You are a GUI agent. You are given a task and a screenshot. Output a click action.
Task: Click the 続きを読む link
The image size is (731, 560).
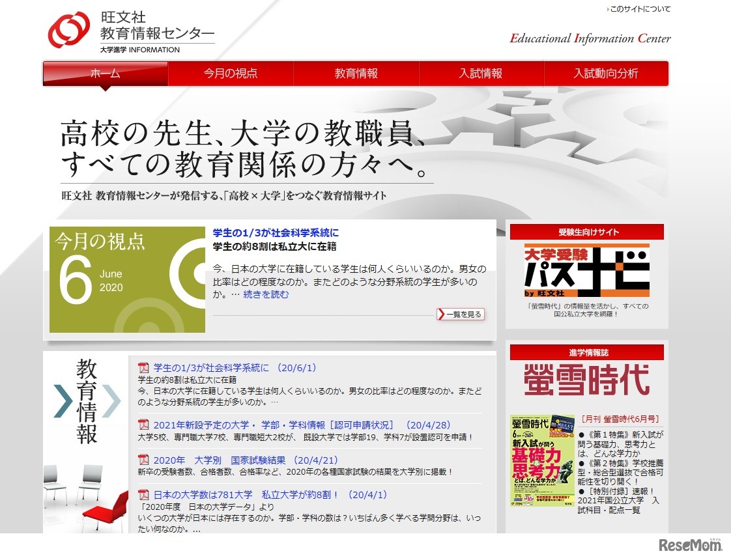click(266, 294)
